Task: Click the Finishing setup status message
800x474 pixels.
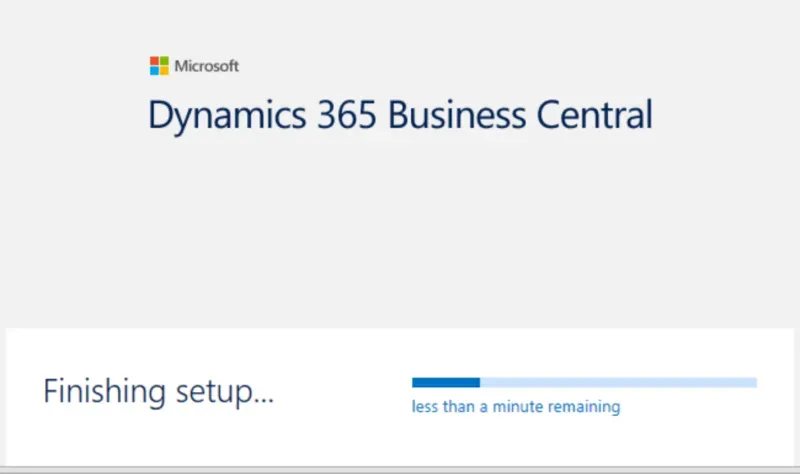Action: pos(158,391)
